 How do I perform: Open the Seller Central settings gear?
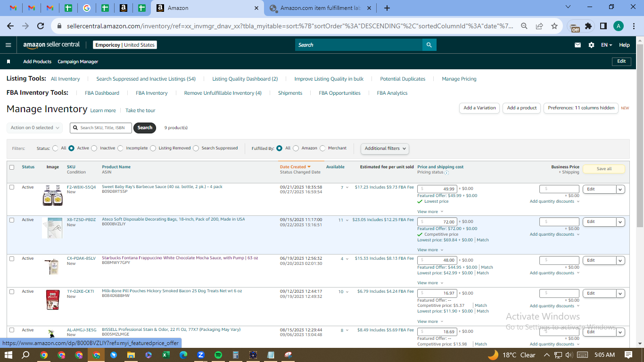[x=591, y=45]
